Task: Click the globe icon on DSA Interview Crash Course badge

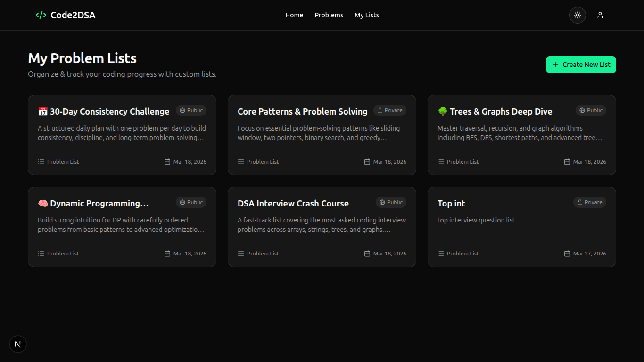Action: (x=382, y=202)
